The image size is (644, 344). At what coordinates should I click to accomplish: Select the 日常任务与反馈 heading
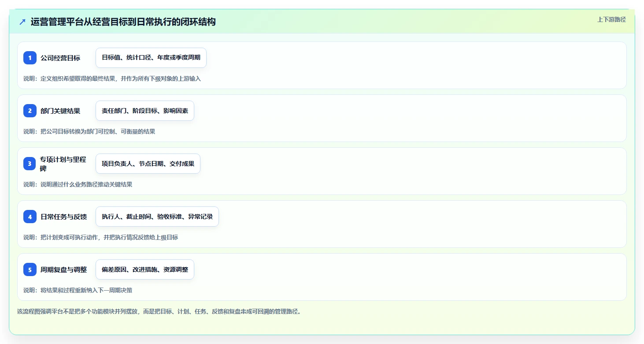63,217
